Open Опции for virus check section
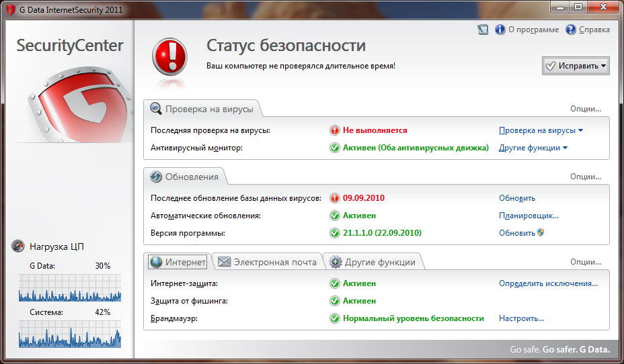This screenshot has width=624, height=364. [586, 109]
